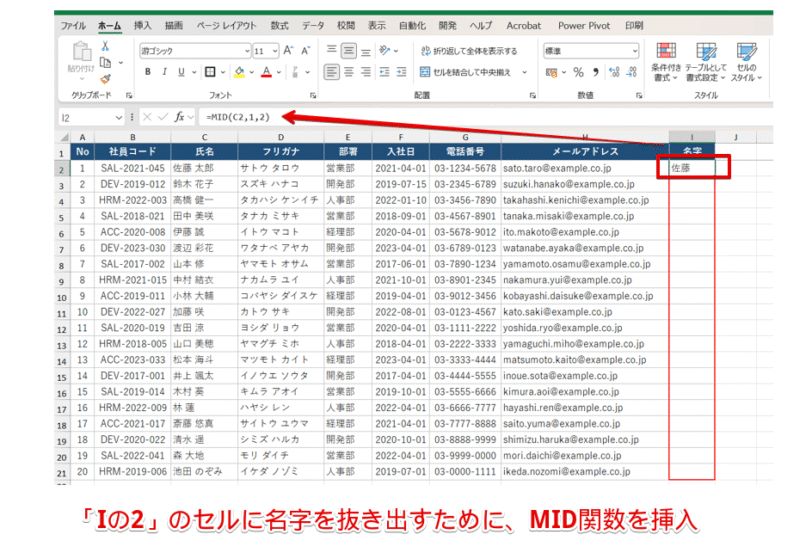Click the formula bar showing =MID(C2,1,2)
This screenshot has width=812, height=559.
click(x=484, y=117)
